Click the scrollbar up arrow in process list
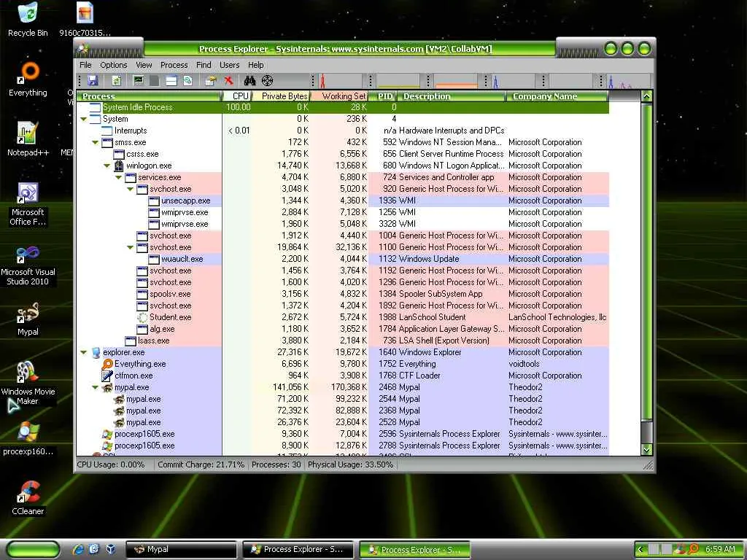Screen dimensions: 747x560 click(x=646, y=96)
